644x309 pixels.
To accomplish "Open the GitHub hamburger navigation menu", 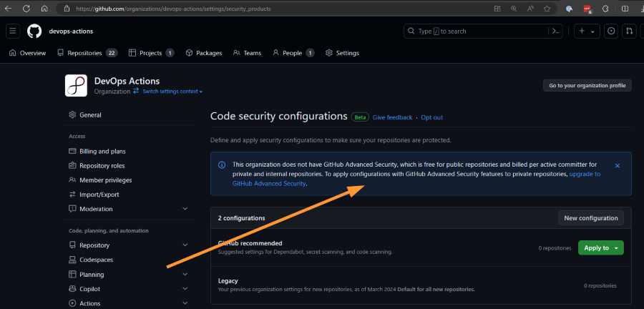I will (13, 31).
